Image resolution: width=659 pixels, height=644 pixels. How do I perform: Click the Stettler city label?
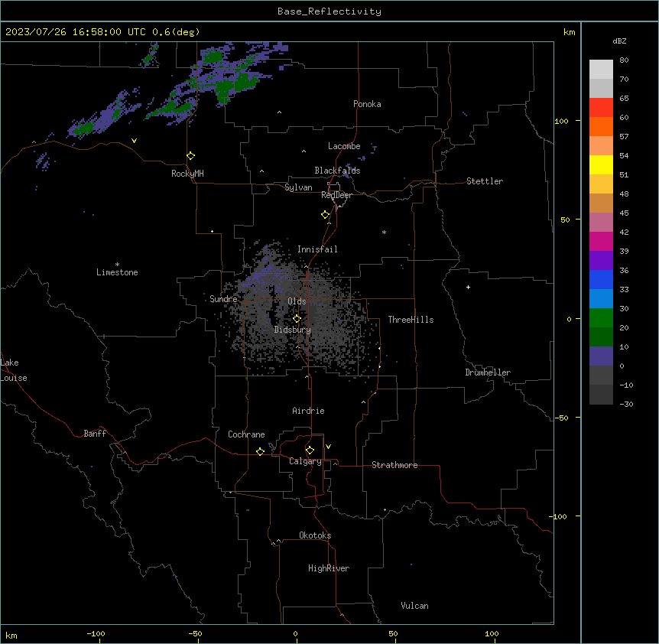[x=485, y=181]
